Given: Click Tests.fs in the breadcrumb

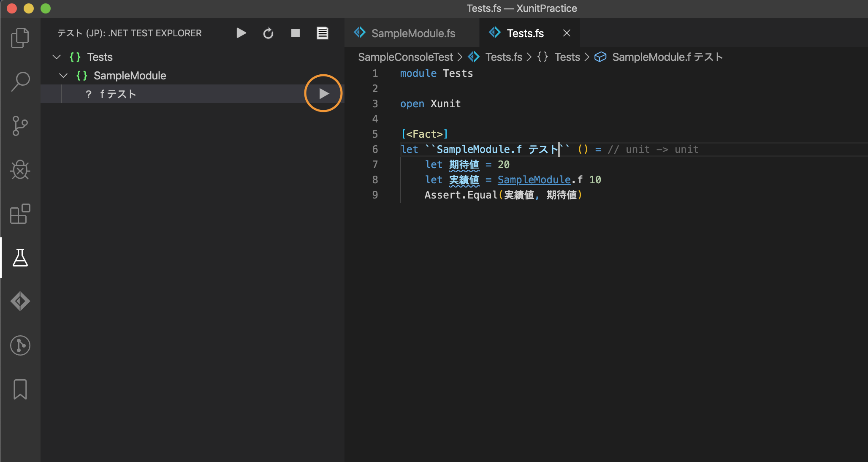Looking at the screenshot, I should click(504, 57).
